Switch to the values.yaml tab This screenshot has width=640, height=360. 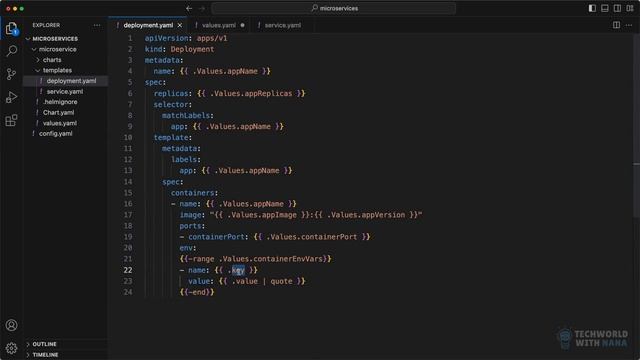(x=219, y=25)
